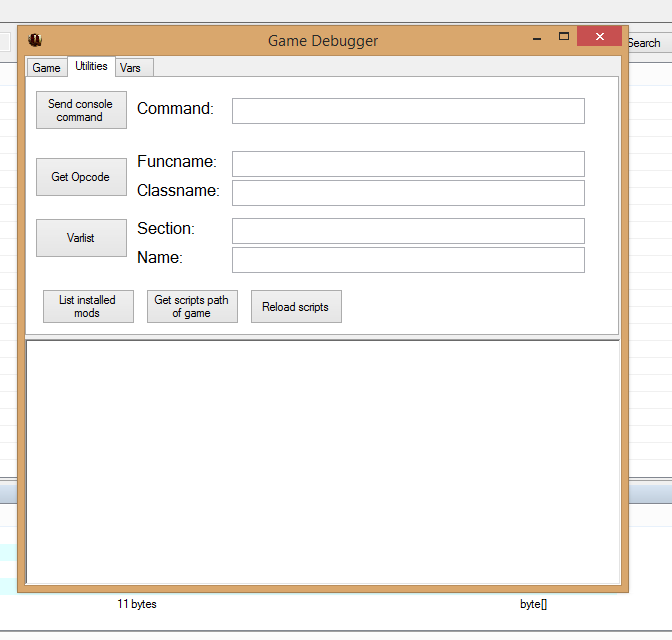This screenshot has width=672, height=640.
Task: Click List installed mods button
Action: point(88,306)
